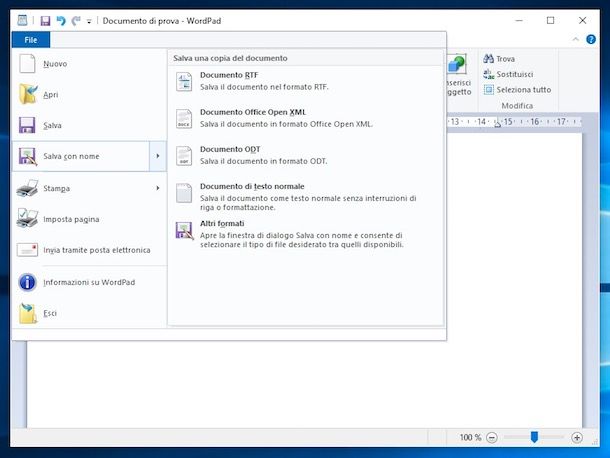
Task: Click the exit folder icon next to Esci
Action: coord(28,313)
